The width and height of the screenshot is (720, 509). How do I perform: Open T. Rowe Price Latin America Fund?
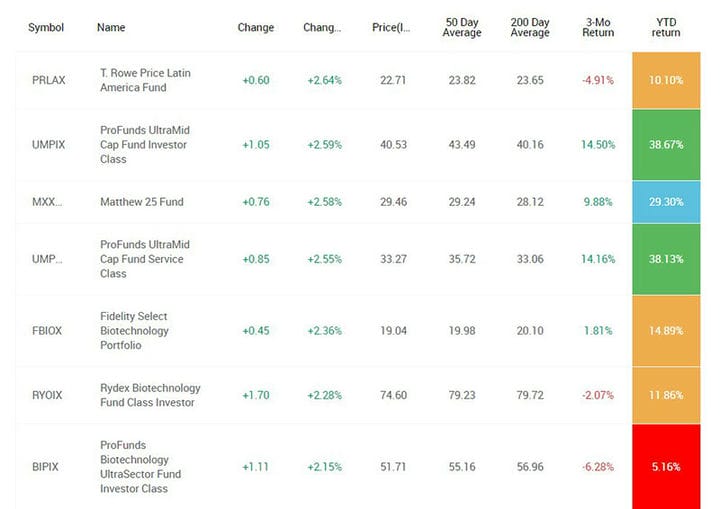coord(145,80)
